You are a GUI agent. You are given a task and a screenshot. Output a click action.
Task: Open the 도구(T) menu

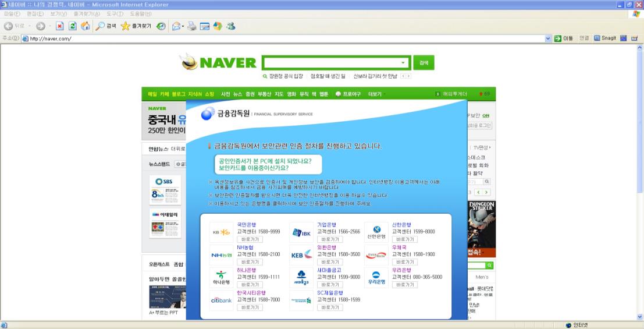pos(115,13)
